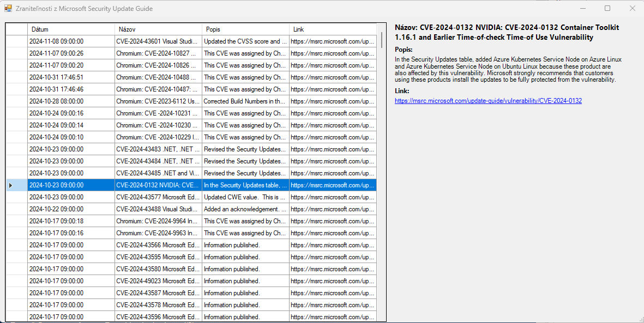Click the 'Updated CWE value' description cell

(245, 197)
